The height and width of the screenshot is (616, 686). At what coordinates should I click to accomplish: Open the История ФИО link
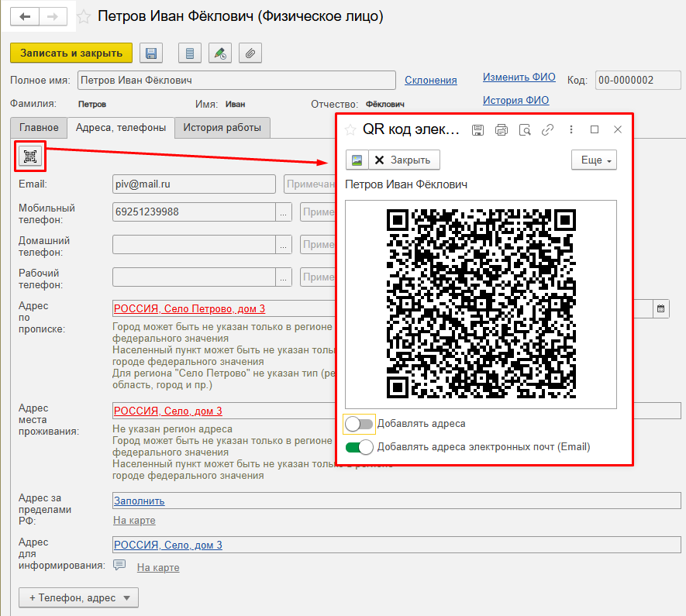tap(515, 100)
